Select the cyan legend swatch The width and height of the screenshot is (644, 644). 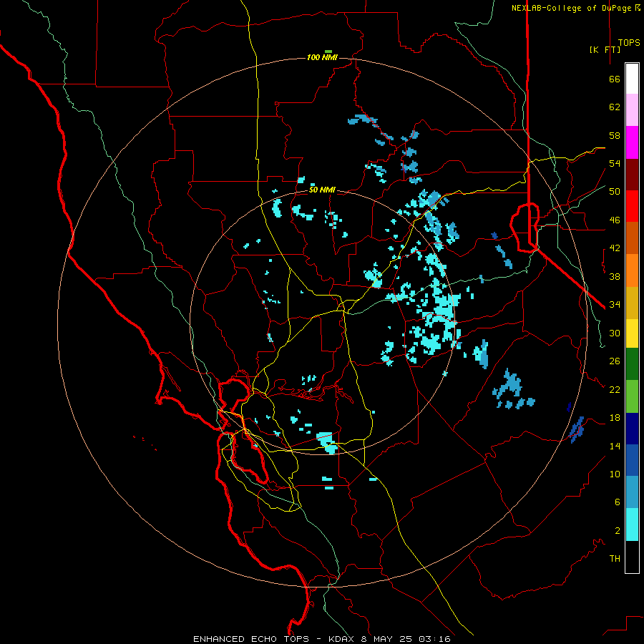632,525
